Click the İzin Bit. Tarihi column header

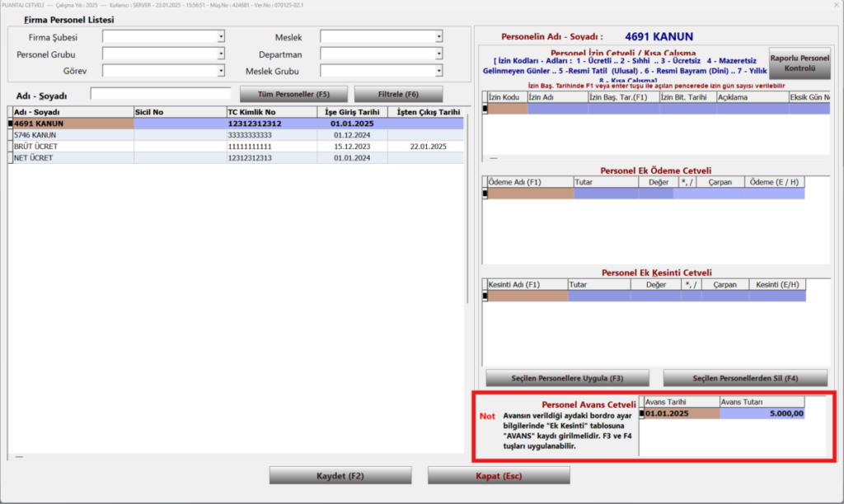click(688, 97)
